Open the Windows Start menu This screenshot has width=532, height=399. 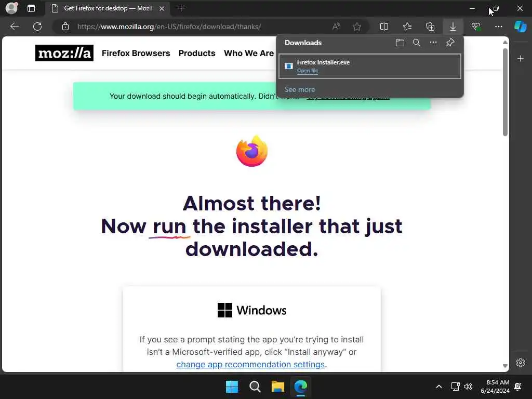[x=232, y=387]
